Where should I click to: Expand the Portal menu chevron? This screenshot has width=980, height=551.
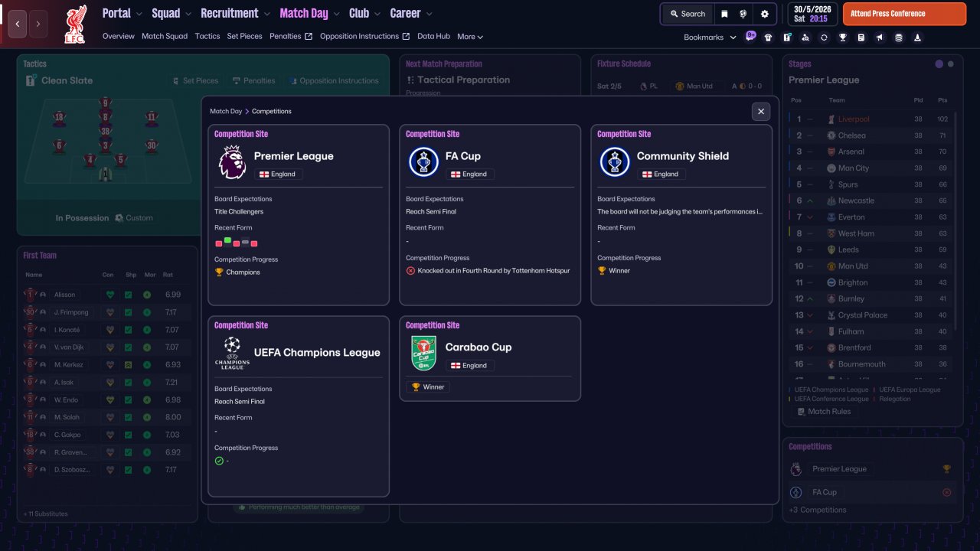click(x=139, y=14)
